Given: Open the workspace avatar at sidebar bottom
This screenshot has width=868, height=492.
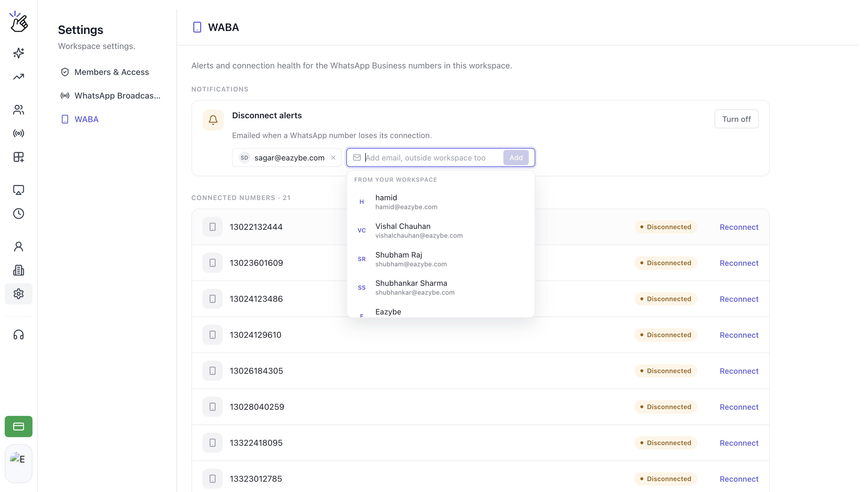Looking at the screenshot, I should click(19, 464).
